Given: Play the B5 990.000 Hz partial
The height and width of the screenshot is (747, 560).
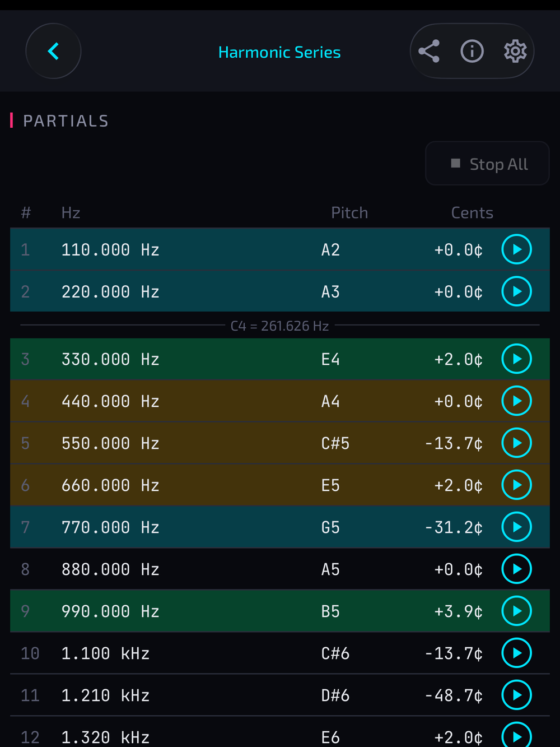Looking at the screenshot, I should click(x=516, y=611).
